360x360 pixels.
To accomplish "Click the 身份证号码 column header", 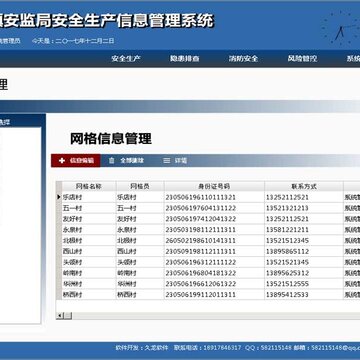I will pos(214,186).
